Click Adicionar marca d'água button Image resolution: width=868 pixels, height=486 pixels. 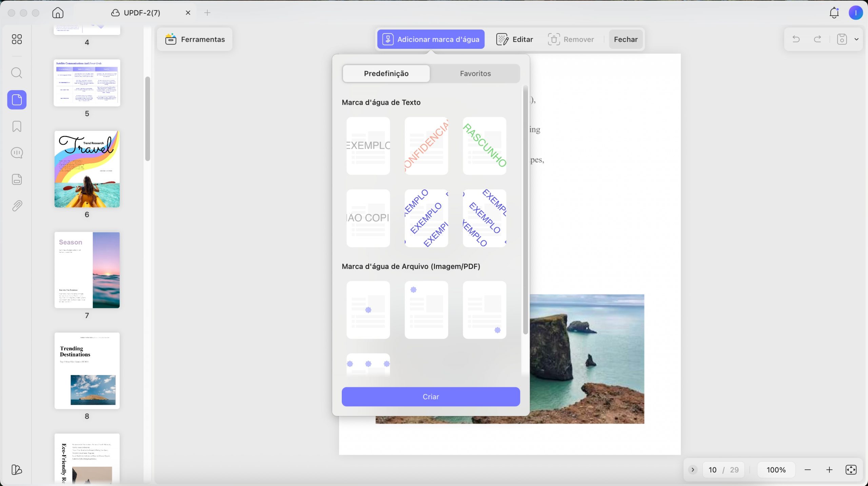click(431, 39)
